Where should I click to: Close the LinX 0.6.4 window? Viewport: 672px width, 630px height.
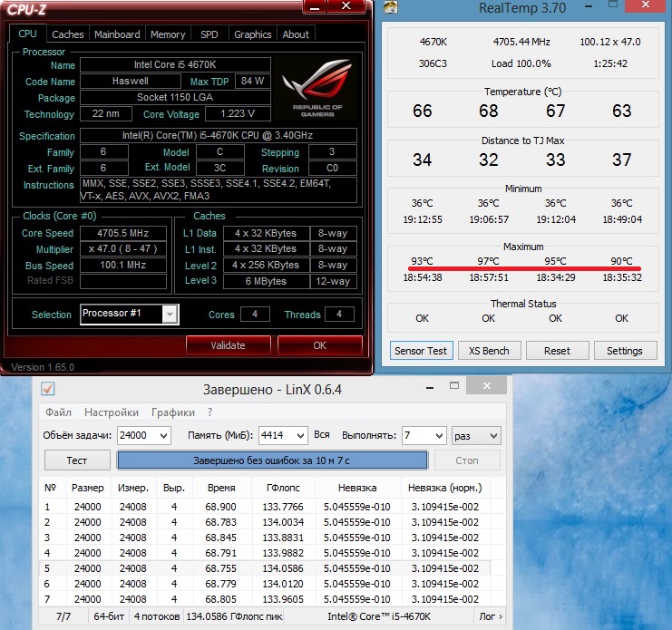click(x=486, y=386)
